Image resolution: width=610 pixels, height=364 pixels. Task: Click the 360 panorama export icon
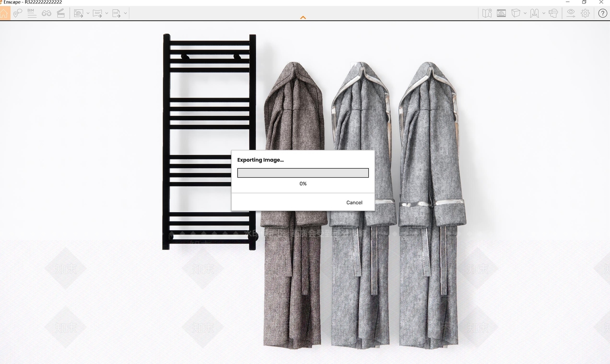(x=97, y=13)
